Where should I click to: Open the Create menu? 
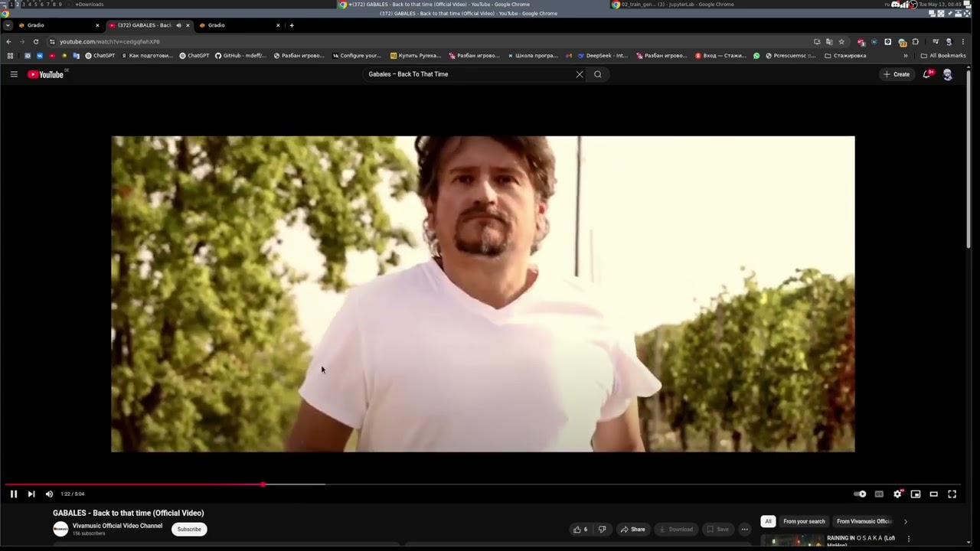[897, 74]
